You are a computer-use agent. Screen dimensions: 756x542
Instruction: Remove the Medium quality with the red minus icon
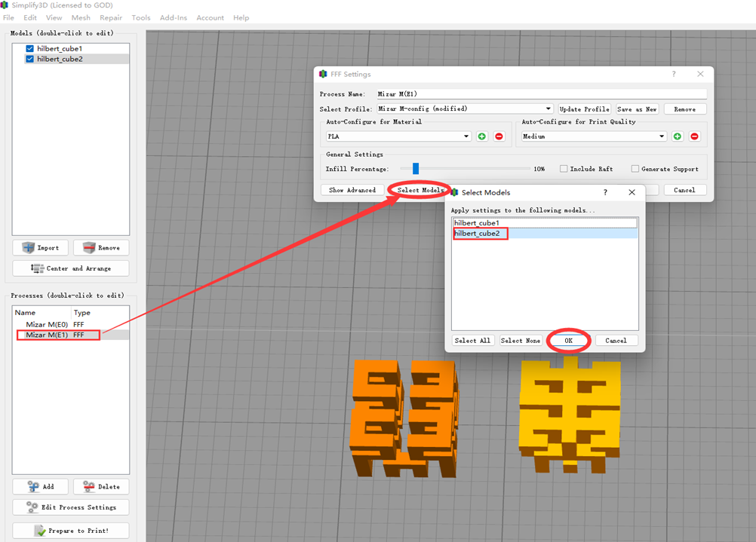694,136
